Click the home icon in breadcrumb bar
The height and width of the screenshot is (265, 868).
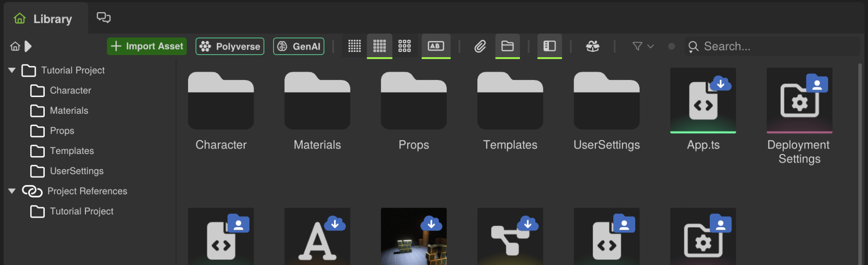[15, 46]
